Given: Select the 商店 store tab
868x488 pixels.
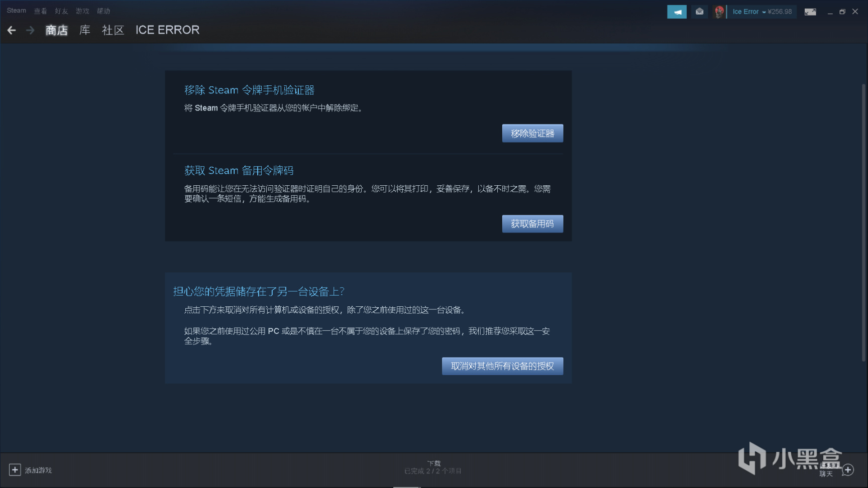Looking at the screenshot, I should click(56, 30).
